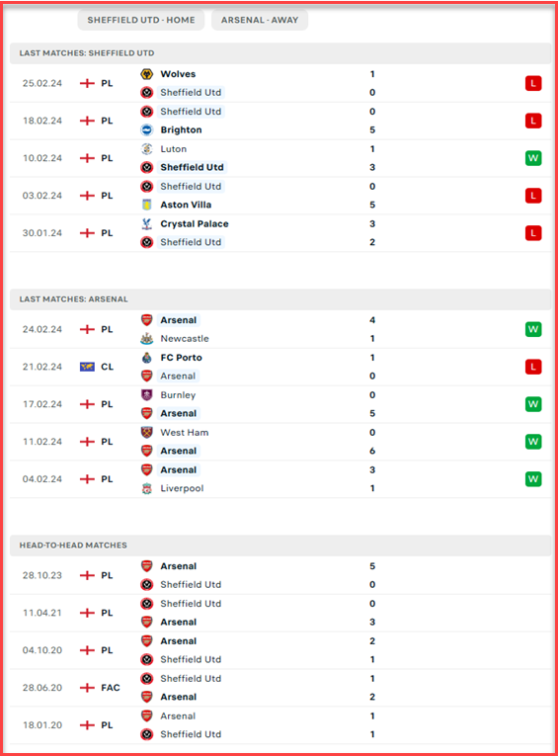Viewport: 558px width, 756px height.
Task: Open the Sheffield Utd - Home tab
Action: 141,20
